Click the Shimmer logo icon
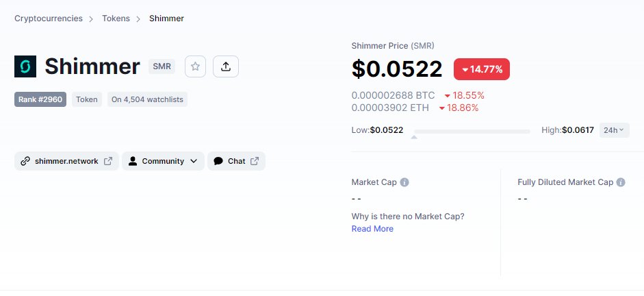644x296 pixels. click(x=25, y=66)
